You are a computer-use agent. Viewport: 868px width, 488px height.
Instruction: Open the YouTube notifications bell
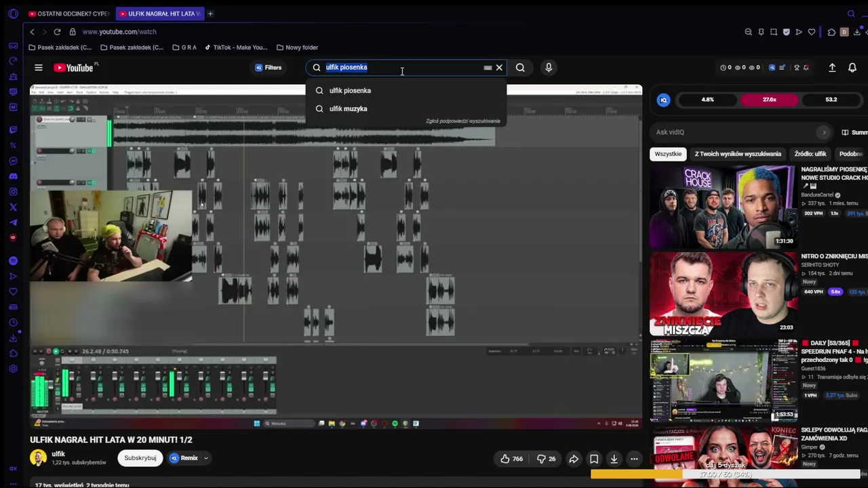click(852, 68)
